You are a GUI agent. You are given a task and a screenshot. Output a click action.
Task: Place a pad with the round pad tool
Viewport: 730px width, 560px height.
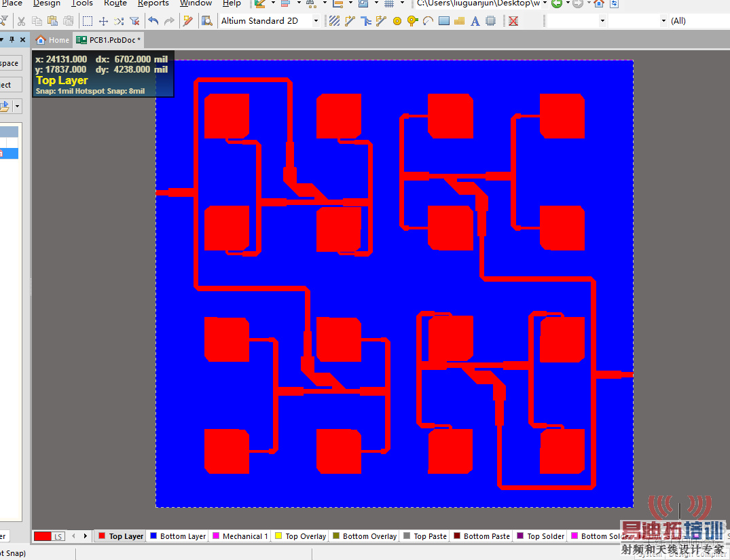[x=397, y=21]
